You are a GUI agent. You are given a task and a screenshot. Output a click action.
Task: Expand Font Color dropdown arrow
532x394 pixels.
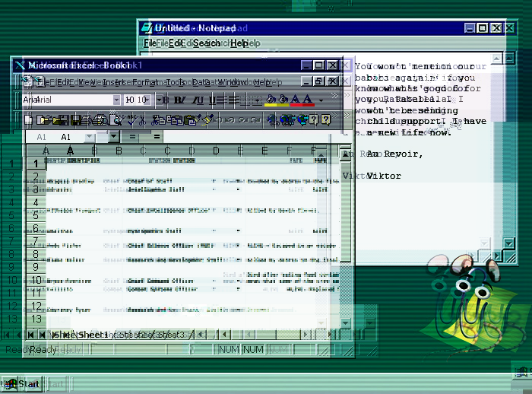pos(321,100)
